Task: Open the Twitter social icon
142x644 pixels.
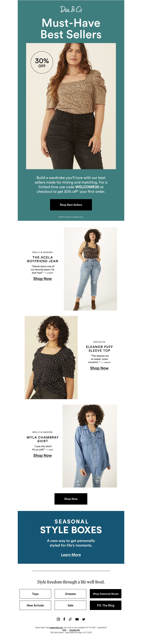Action: click(84, 619)
